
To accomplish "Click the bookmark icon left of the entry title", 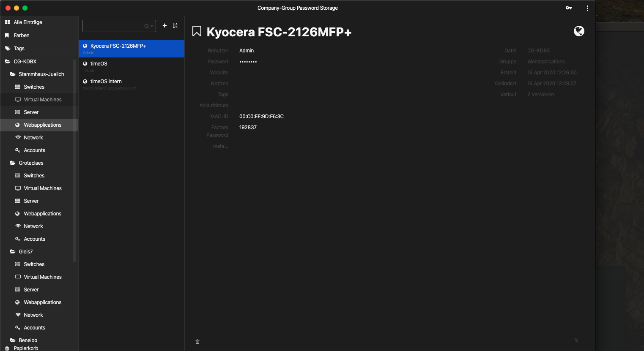I will (197, 31).
